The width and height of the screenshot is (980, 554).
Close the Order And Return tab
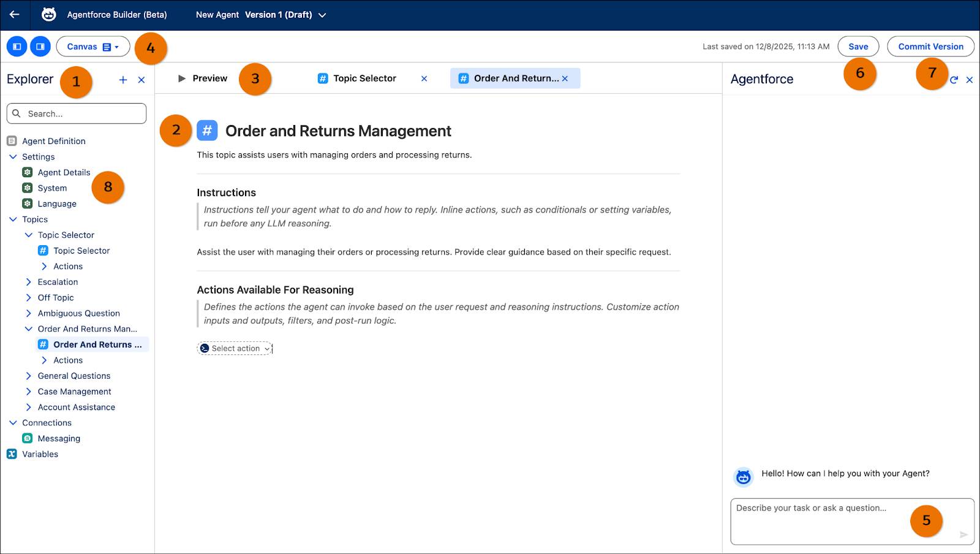pos(565,78)
